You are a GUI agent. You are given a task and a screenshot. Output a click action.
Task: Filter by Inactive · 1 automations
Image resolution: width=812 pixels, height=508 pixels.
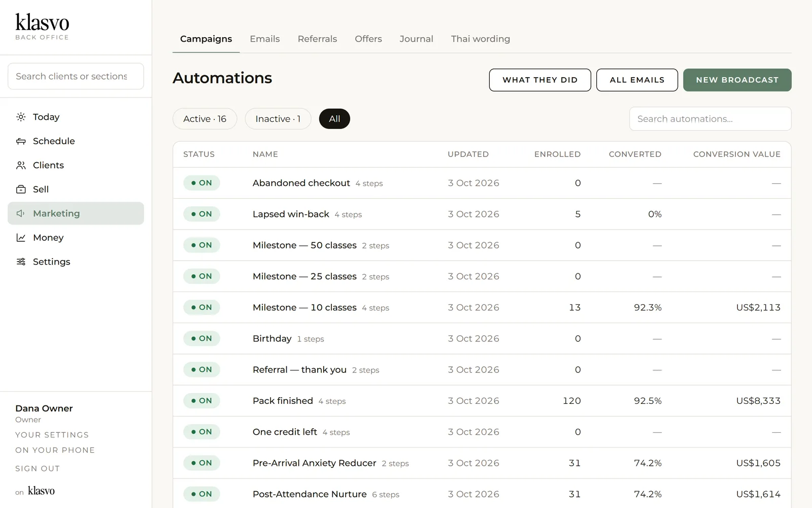(278, 119)
